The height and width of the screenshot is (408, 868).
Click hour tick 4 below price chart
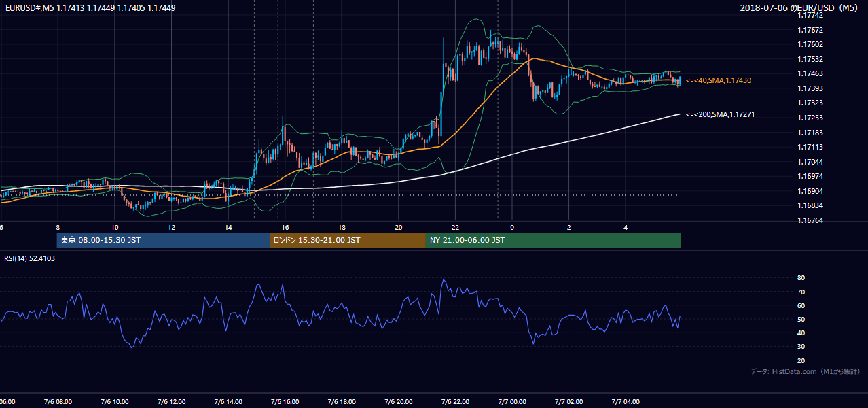[626, 227]
